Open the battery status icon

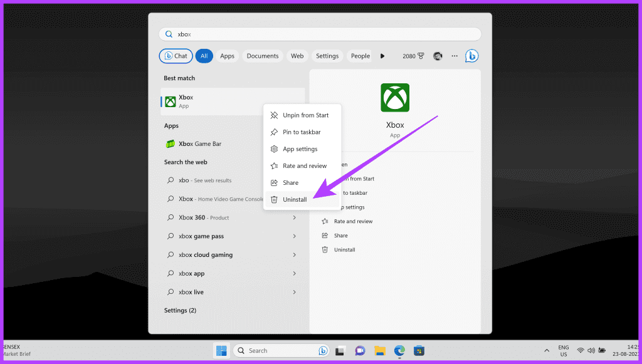(x=602, y=350)
